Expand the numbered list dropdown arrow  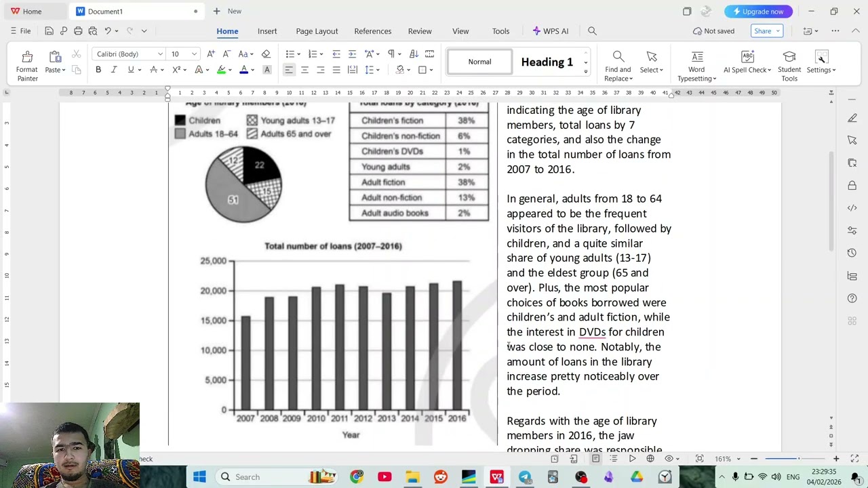click(x=321, y=54)
